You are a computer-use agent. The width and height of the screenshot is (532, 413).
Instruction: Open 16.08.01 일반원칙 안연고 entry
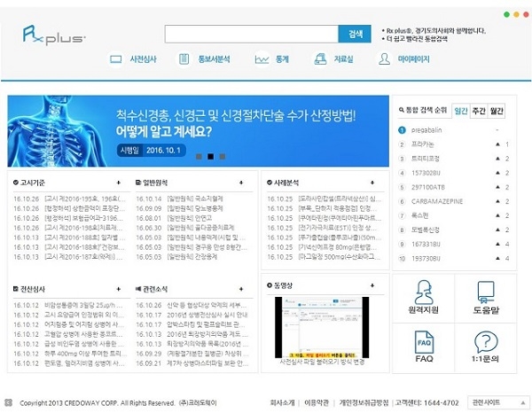174,218
